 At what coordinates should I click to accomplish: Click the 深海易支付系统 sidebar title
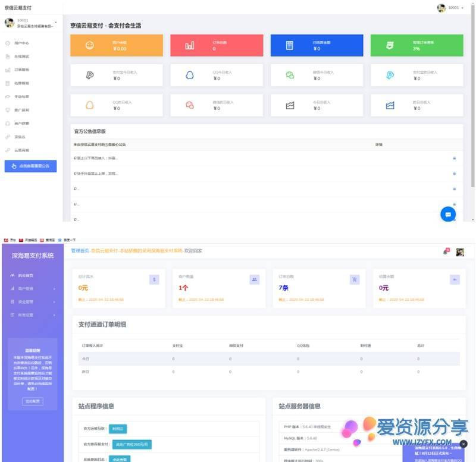[x=33, y=256]
